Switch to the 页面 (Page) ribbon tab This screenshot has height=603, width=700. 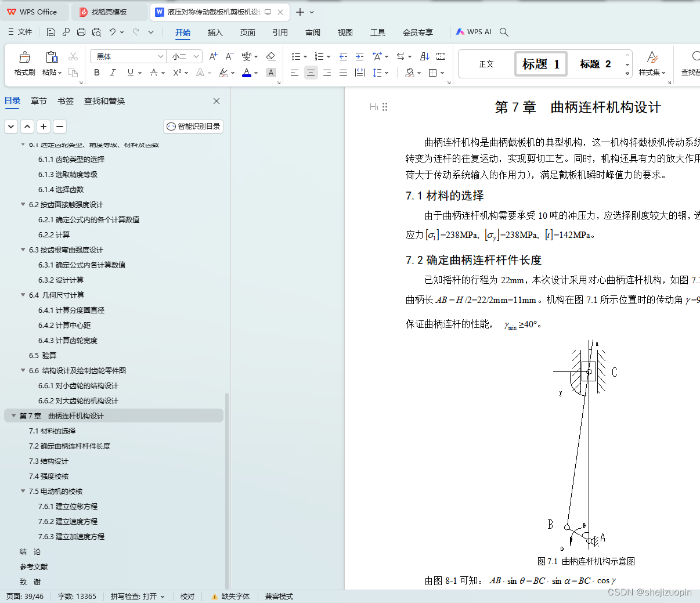click(x=248, y=33)
